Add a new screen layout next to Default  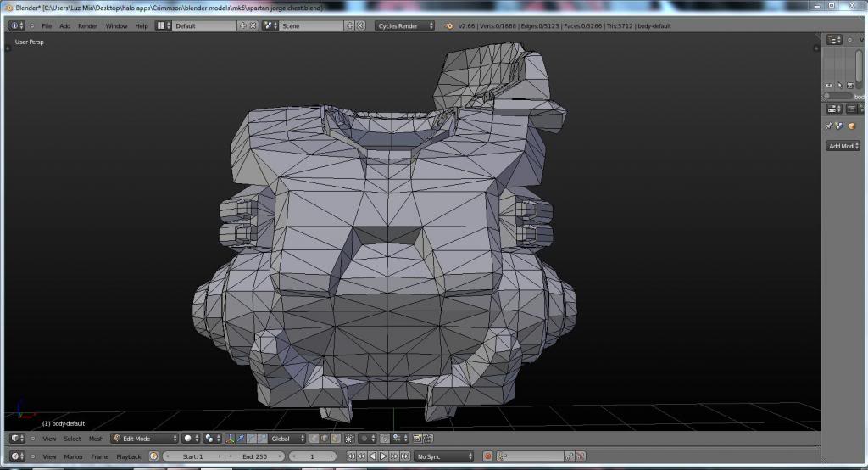click(242, 25)
